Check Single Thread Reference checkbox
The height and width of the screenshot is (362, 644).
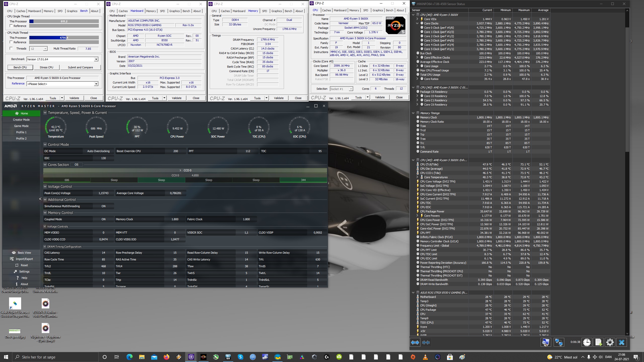[x=11, y=26]
